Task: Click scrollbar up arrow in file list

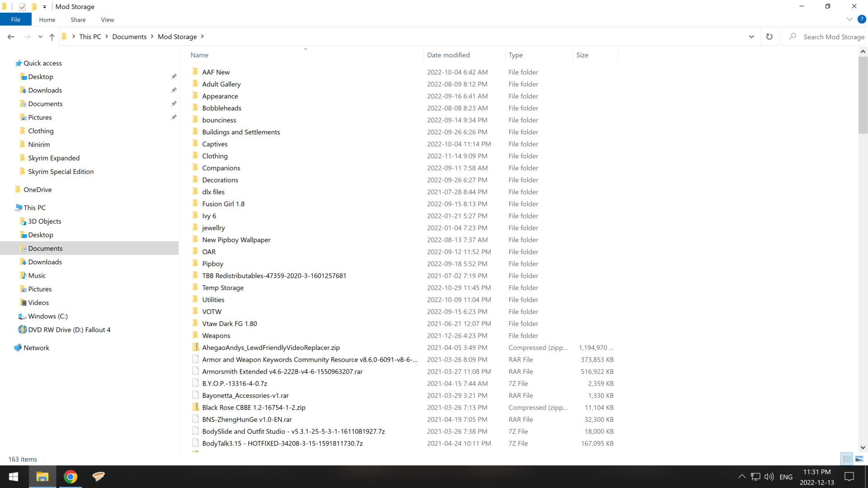Action: [863, 52]
